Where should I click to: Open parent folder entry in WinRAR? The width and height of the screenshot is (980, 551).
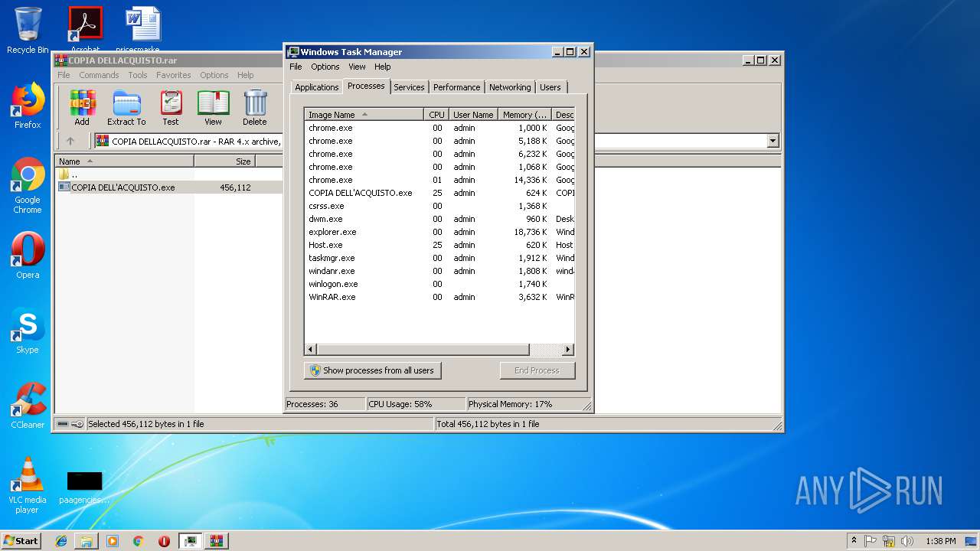coord(67,174)
